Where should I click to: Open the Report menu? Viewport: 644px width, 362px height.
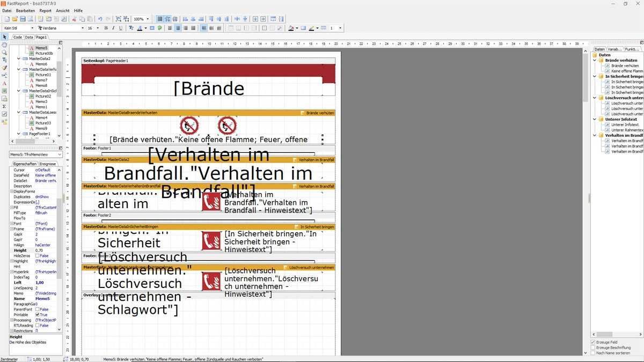pos(46,10)
